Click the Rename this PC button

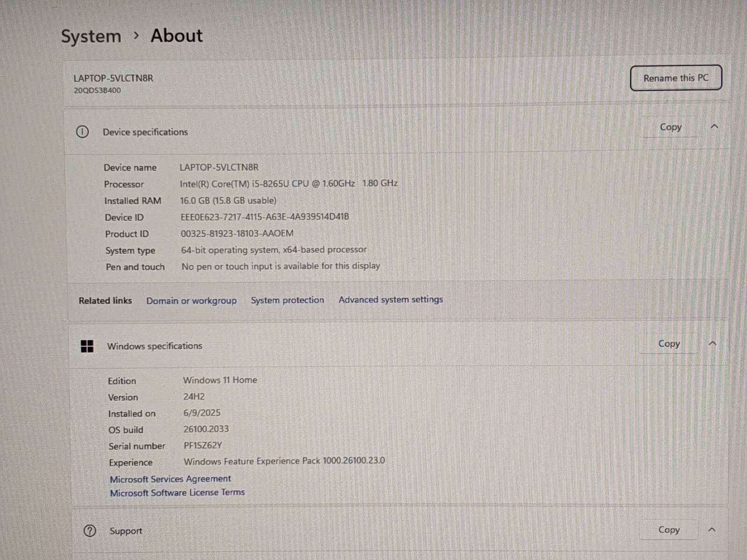(x=676, y=78)
